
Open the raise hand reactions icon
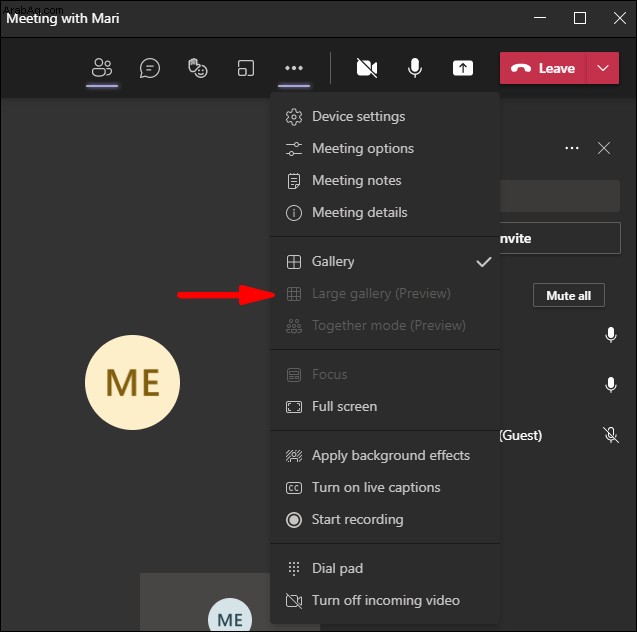198,68
